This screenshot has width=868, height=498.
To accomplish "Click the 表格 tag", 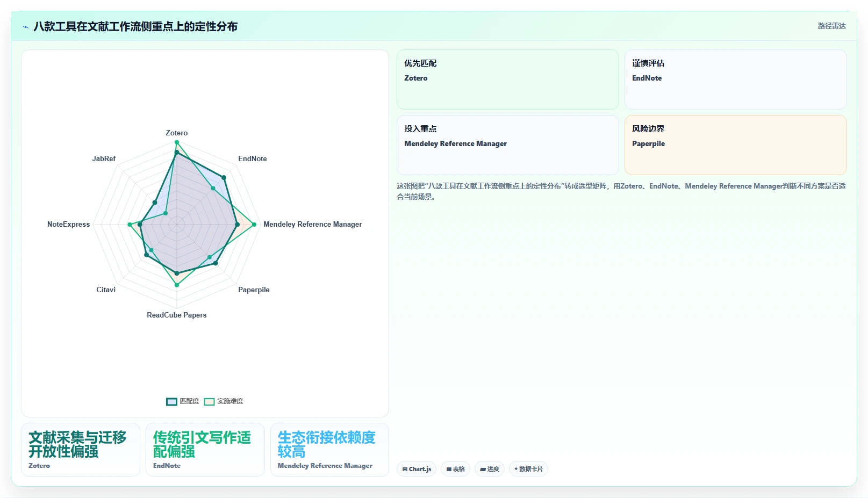I will tap(455, 469).
